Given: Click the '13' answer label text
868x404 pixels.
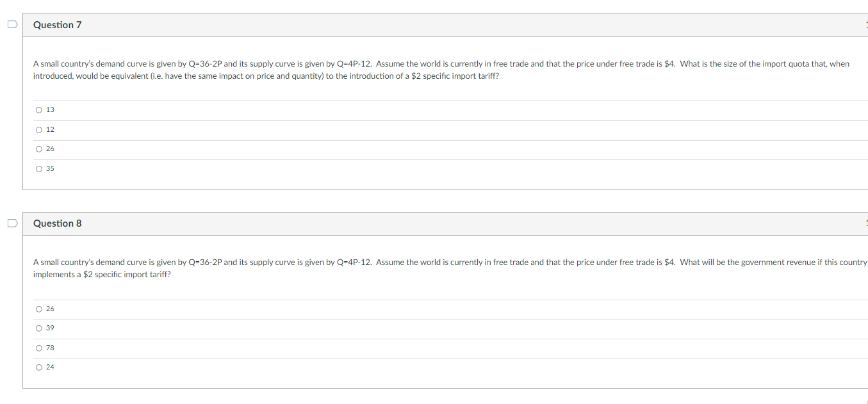Looking at the screenshot, I should point(50,109).
